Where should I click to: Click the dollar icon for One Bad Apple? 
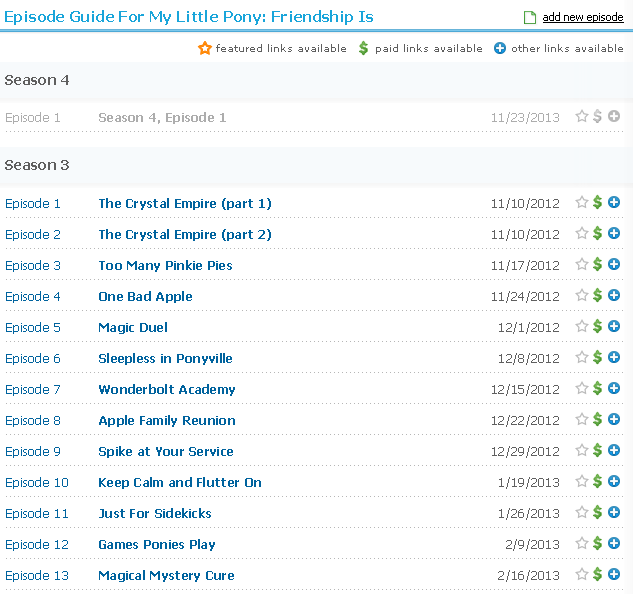pos(597,295)
